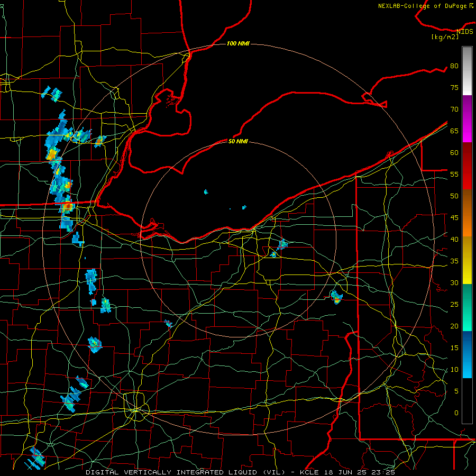Viewport: 476px width, 476px height.
Task: Click the 50 NMI range ring label
Action: 238,141
